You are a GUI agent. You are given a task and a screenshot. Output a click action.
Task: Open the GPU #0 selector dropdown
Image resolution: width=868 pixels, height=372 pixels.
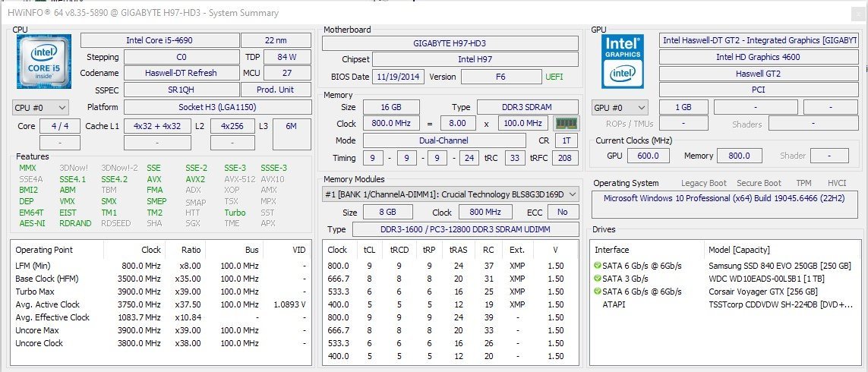pos(620,108)
